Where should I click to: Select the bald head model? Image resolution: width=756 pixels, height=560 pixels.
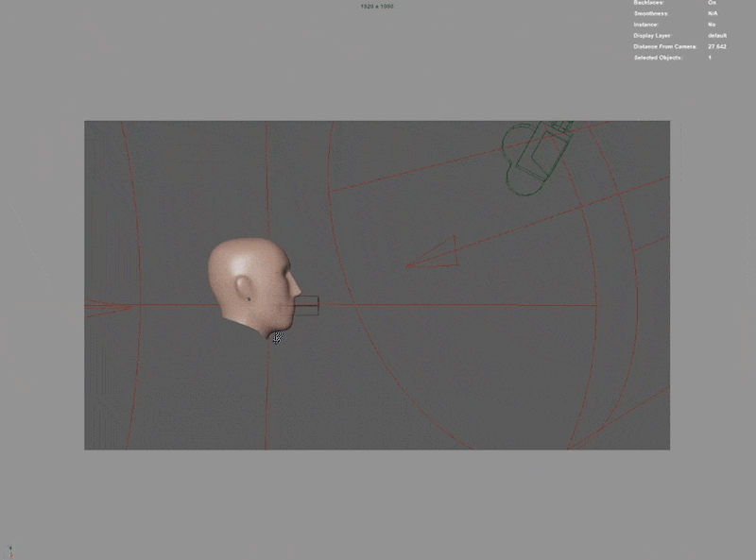[251, 283]
